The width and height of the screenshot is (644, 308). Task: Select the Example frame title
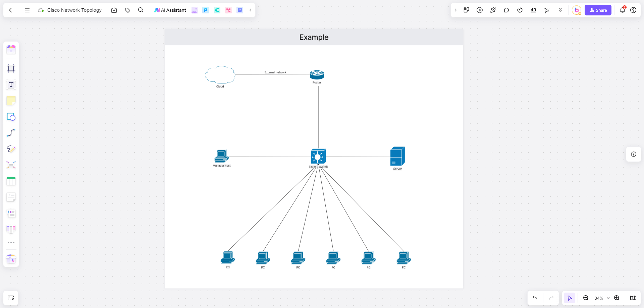tap(314, 37)
